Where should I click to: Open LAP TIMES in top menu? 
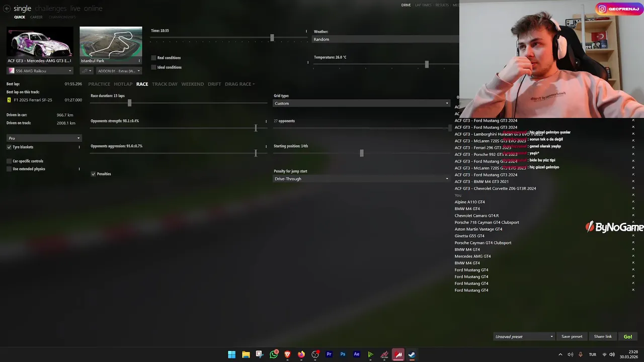[423, 5]
